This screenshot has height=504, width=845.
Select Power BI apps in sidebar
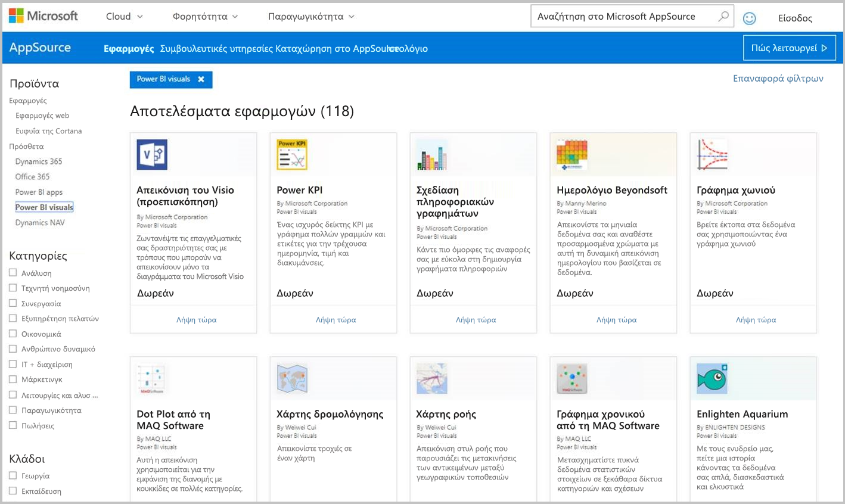(39, 192)
